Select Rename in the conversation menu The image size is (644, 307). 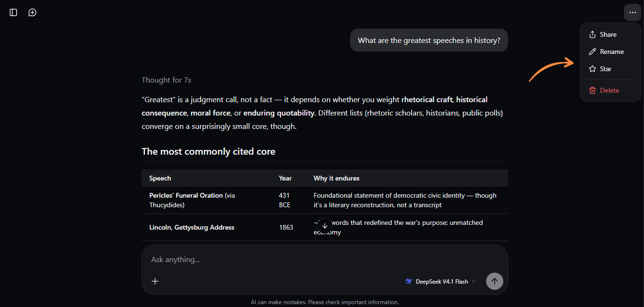(610, 52)
